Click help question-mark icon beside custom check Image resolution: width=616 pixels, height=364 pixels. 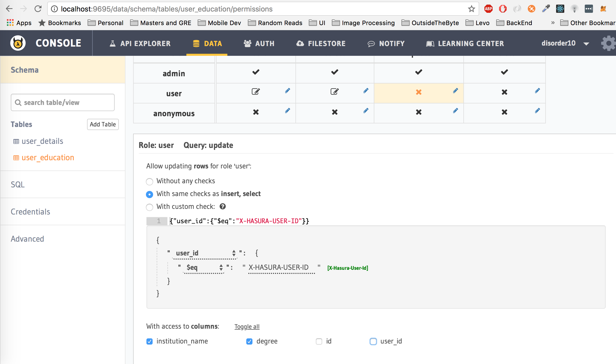[223, 207]
